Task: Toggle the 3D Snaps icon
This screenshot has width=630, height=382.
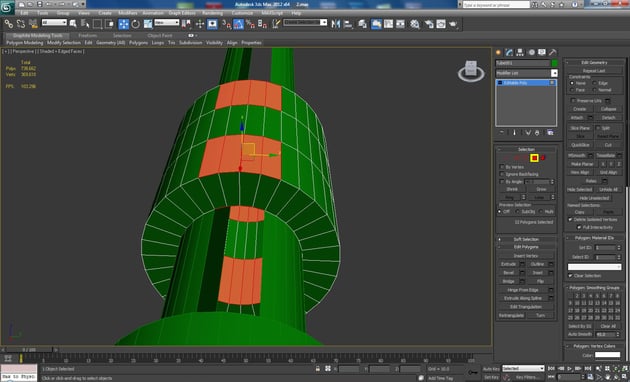Action: (x=227, y=24)
